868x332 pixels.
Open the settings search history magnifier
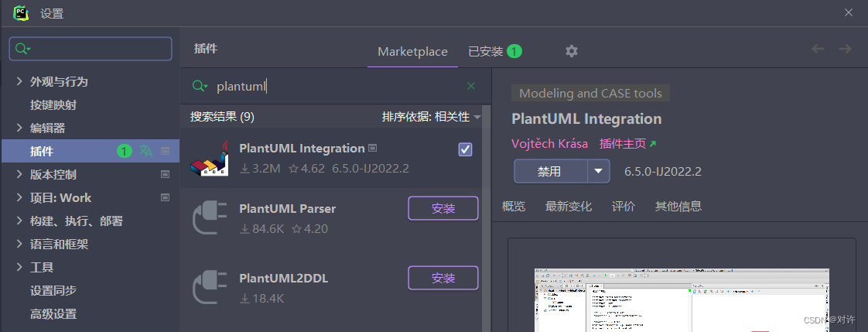pyautogui.click(x=22, y=49)
